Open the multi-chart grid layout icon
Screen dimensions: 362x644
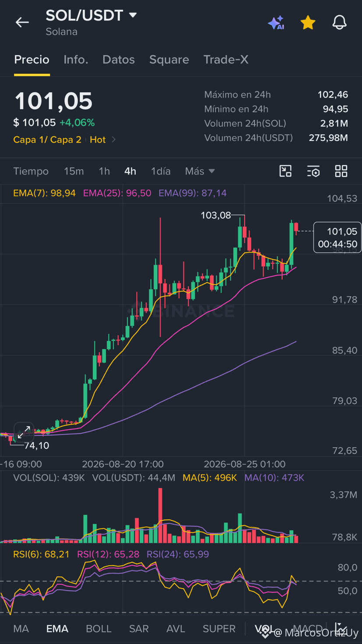(341, 171)
